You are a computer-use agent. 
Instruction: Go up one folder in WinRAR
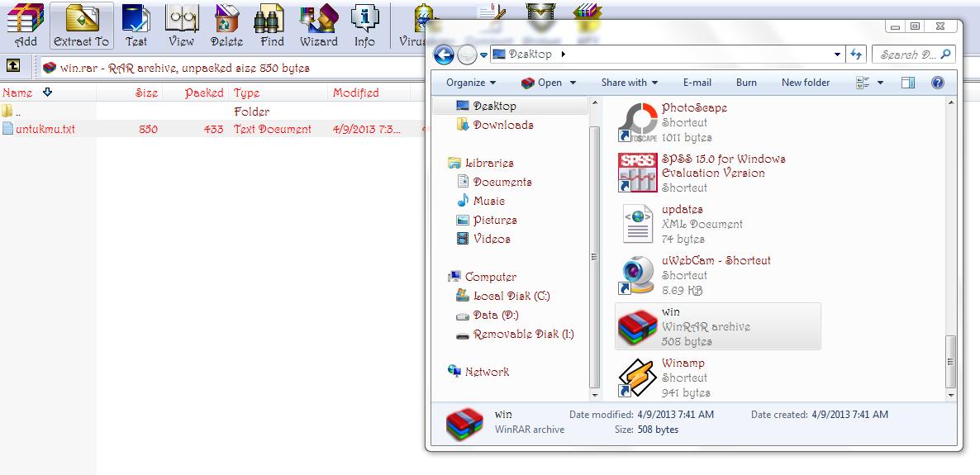(x=13, y=65)
